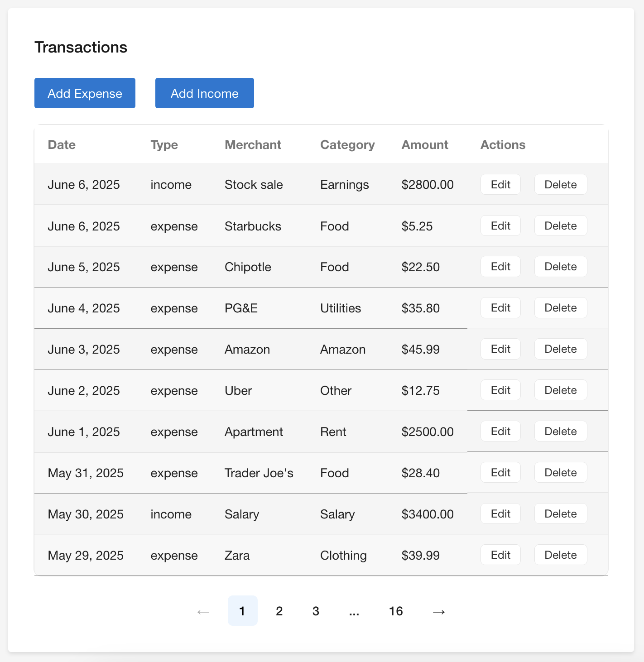This screenshot has width=644, height=662.
Task: Click the Date column header
Action: [62, 144]
